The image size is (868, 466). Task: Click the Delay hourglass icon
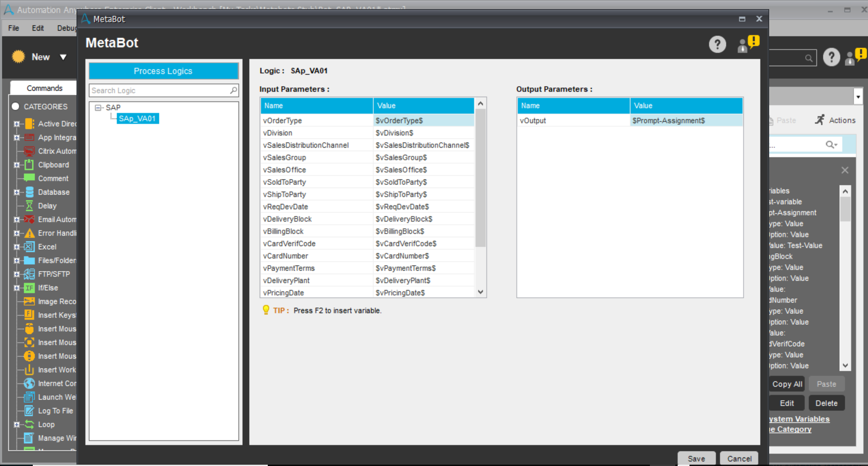point(30,206)
